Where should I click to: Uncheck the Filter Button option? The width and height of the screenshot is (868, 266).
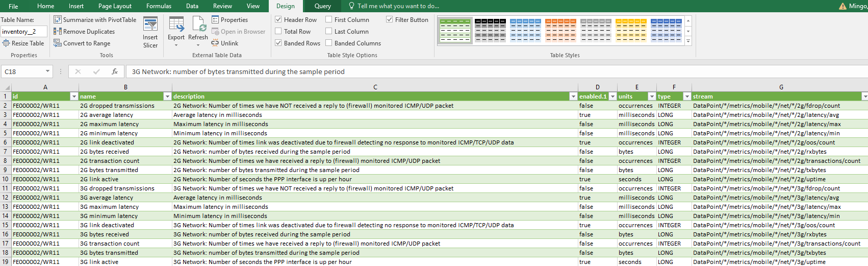pyautogui.click(x=390, y=19)
